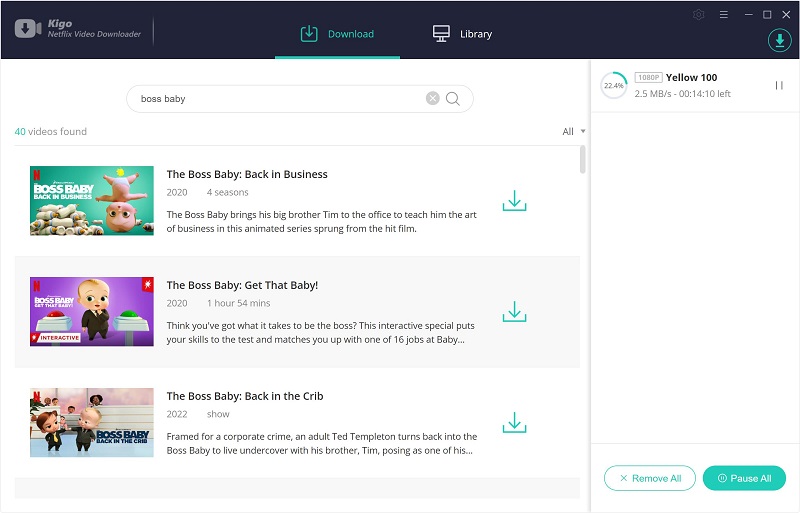Open the settings gear icon

click(x=698, y=15)
